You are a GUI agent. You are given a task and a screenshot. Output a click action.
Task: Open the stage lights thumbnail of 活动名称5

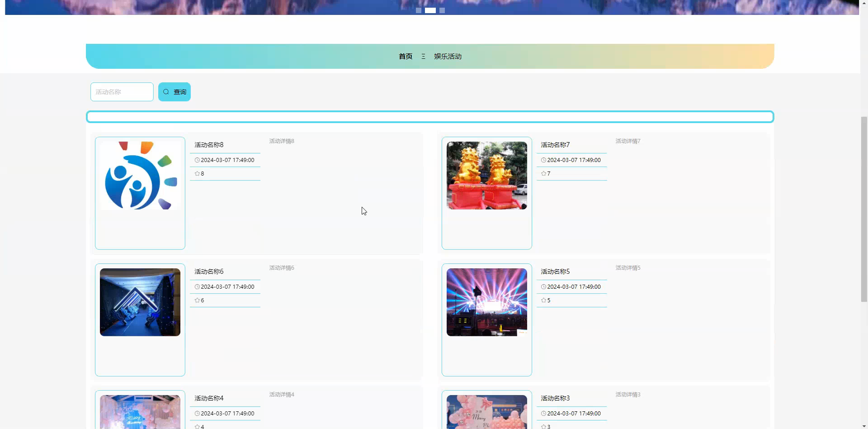(487, 302)
